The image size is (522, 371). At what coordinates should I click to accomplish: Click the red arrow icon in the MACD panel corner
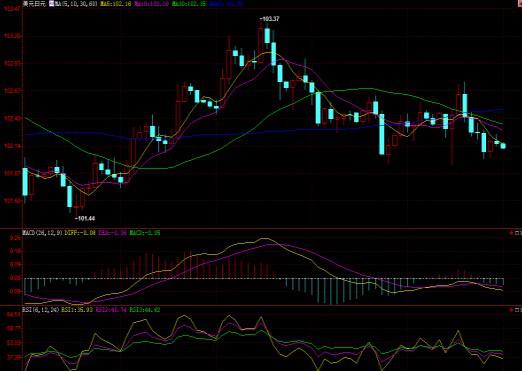pos(512,233)
